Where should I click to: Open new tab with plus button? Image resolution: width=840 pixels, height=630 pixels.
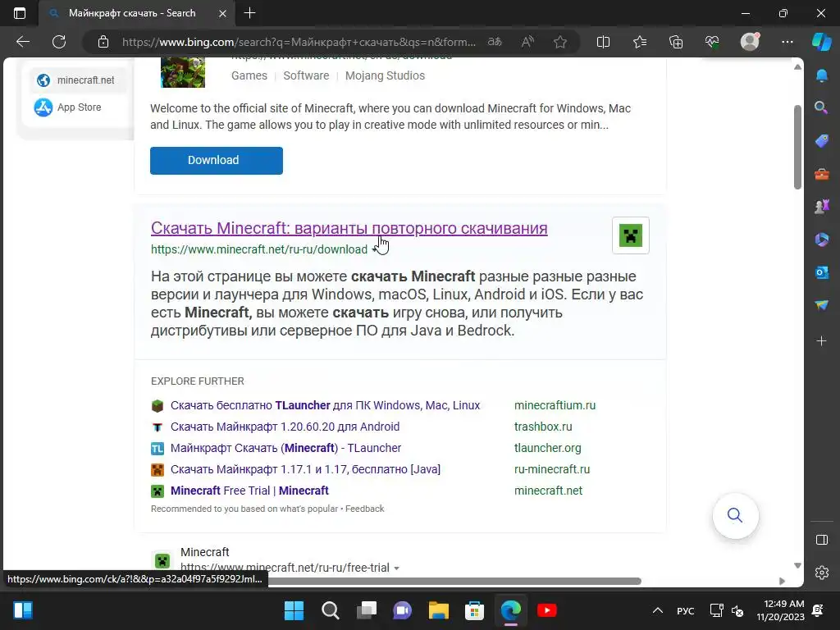coord(249,13)
